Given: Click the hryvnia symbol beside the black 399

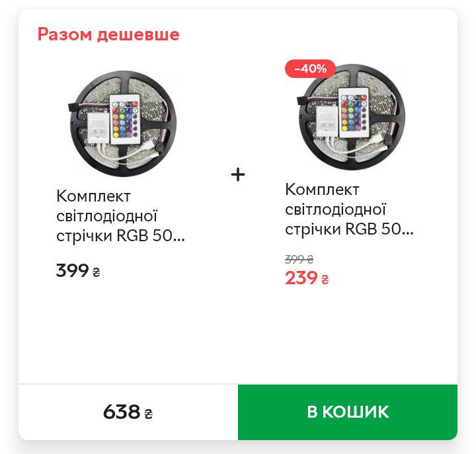Looking at the screenshot, I should click(97, 272).
